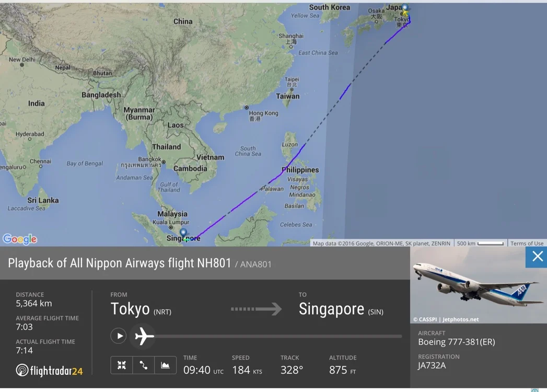Click the Hong Kong city marker
The width and height of the screenshot is (547, 392).
tap(247, 108)
